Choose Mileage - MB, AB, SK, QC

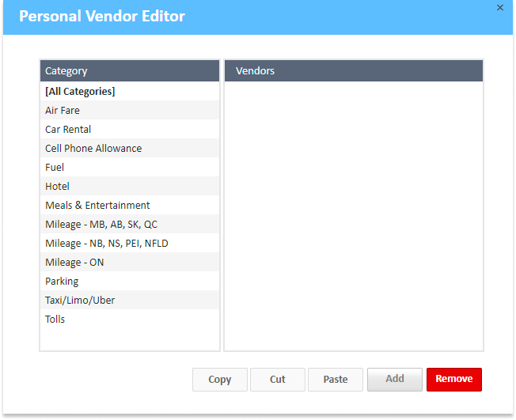click(101, 225)
